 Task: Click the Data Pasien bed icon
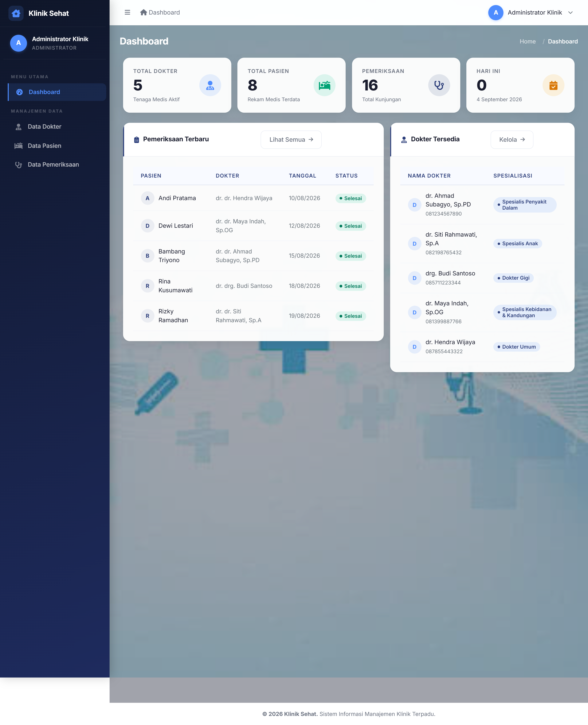point(19,146)
